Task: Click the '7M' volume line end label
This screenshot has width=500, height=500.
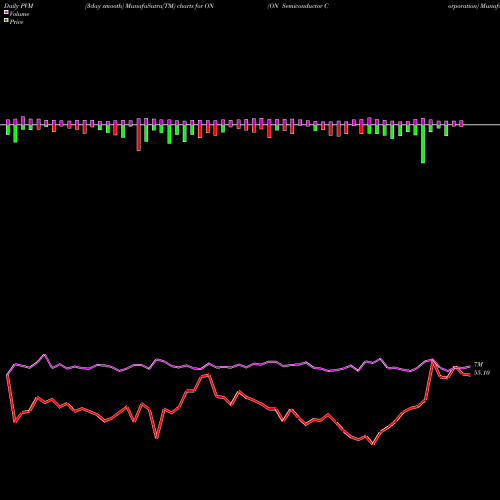Action: click(x=478, y=365)
